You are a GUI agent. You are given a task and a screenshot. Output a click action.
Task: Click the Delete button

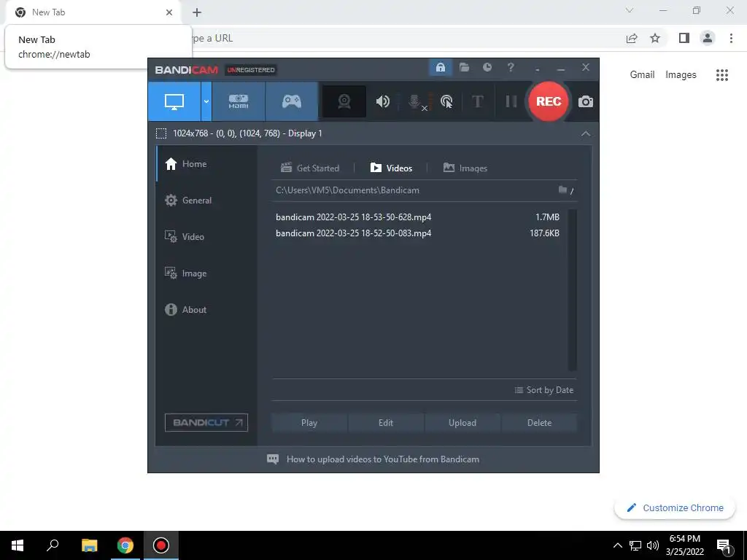[539, 423]
